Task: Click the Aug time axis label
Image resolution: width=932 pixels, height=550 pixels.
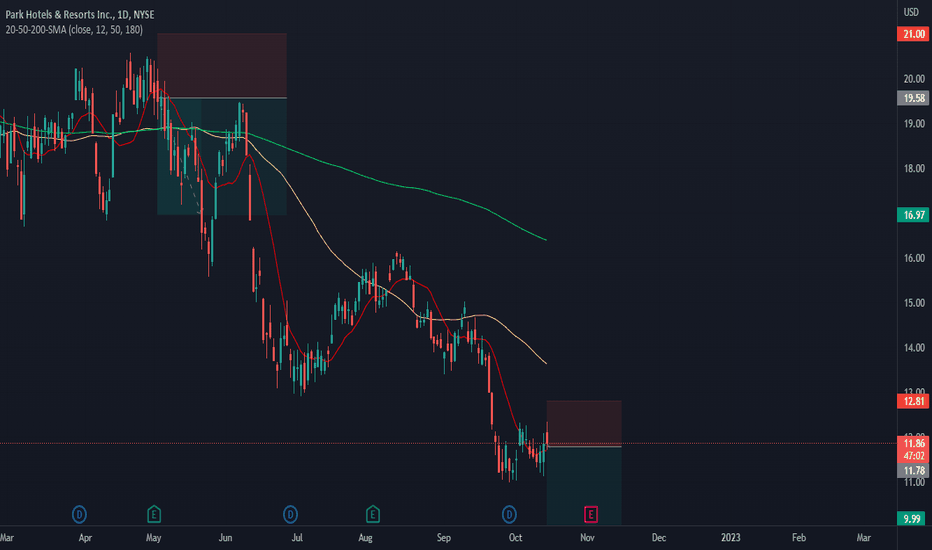Action: [366, 538]
